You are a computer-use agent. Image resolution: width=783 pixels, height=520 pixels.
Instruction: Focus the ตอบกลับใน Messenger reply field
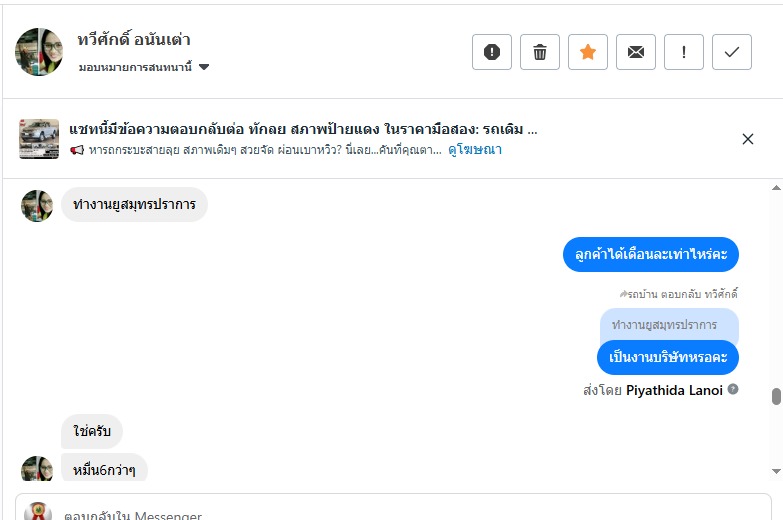pyautogui.click(x=400, y=512)
